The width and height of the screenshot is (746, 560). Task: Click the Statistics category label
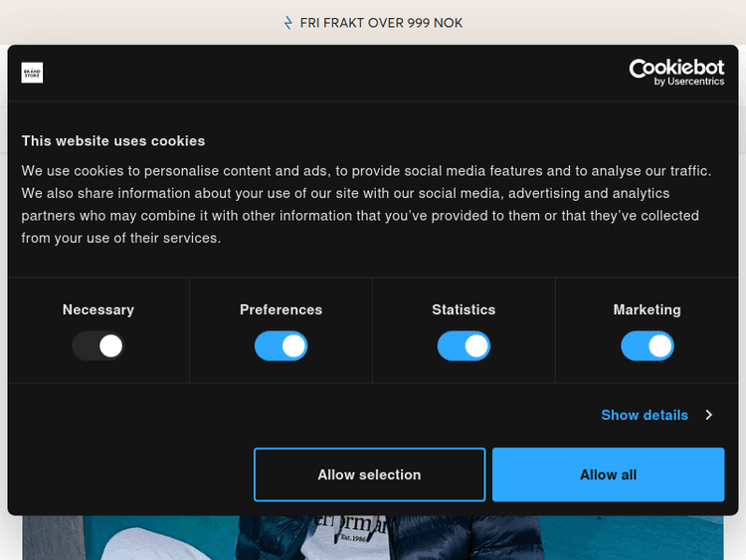pyautogui.click(x=464, y=310)
